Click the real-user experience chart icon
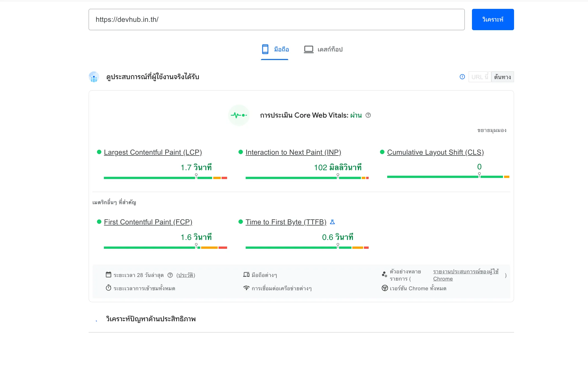The image size is (588, 373). tap(94, 77)
